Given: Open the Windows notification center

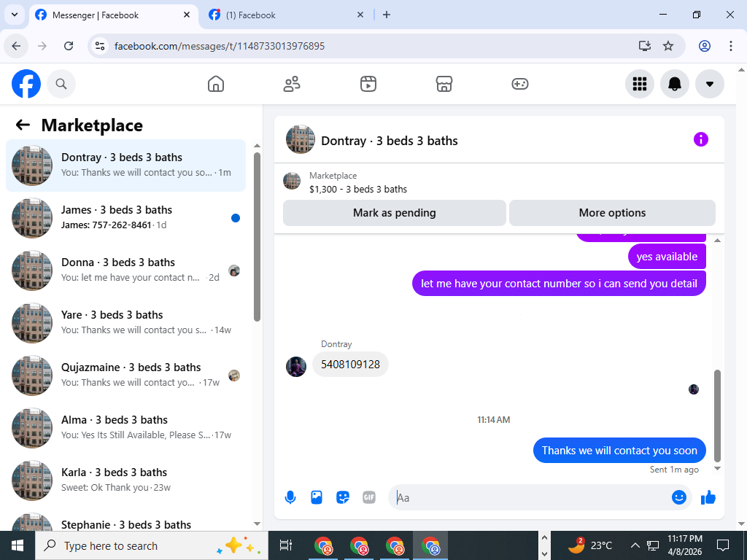Looking at the screenshot, I should coord(723,545).
